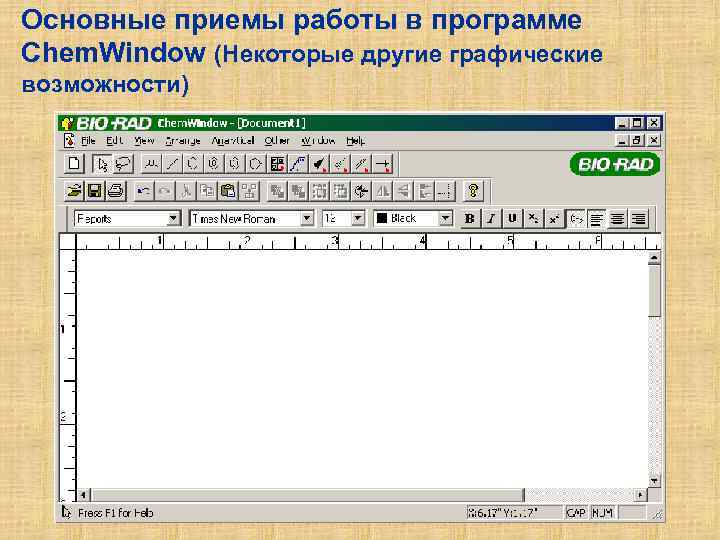Click the Print icon
The width and height of the screenshot is (720, 540).
116,191
